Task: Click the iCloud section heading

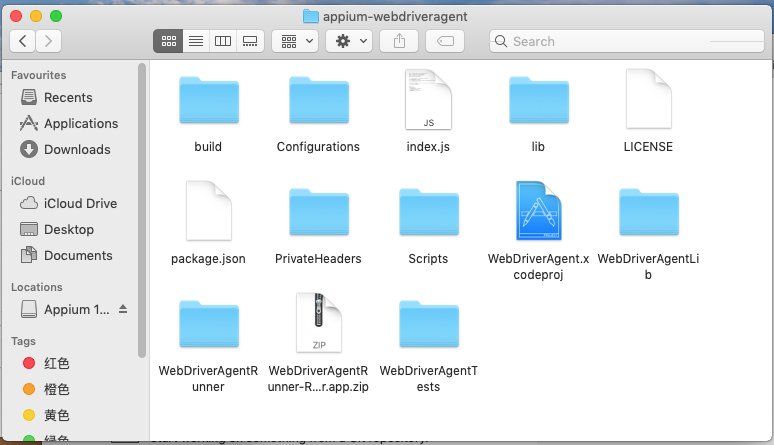Action: tap(28, 181)
